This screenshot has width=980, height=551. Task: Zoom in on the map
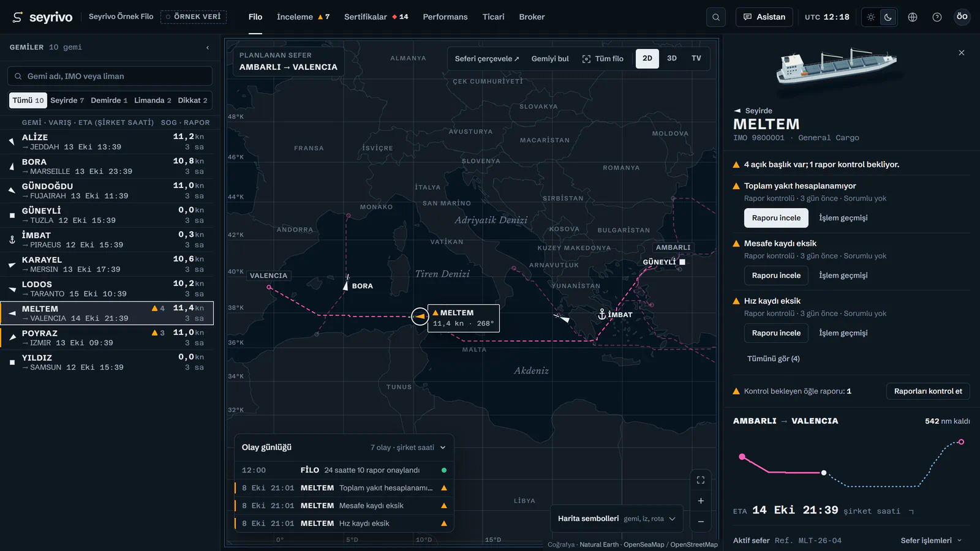click(x=701, y=501)
